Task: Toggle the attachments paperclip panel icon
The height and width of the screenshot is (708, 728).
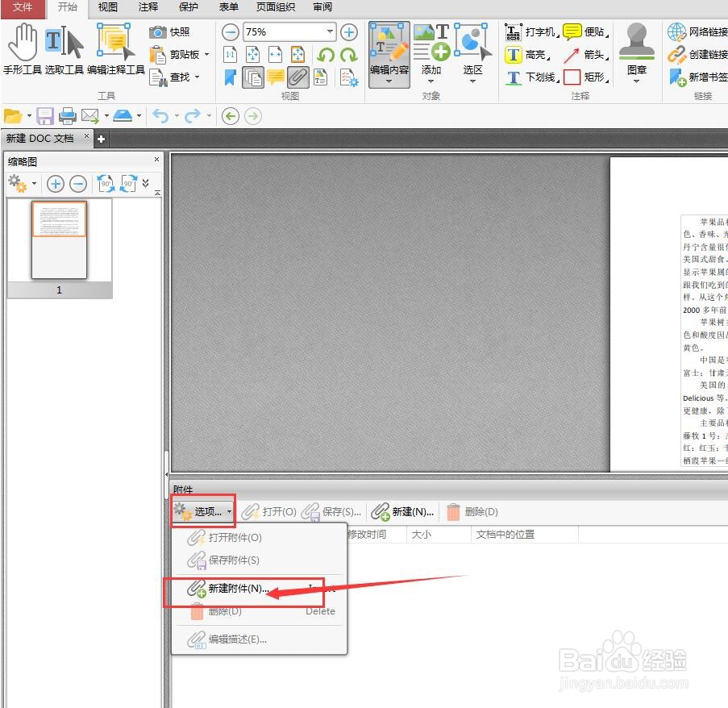Action: coord(297,77)
